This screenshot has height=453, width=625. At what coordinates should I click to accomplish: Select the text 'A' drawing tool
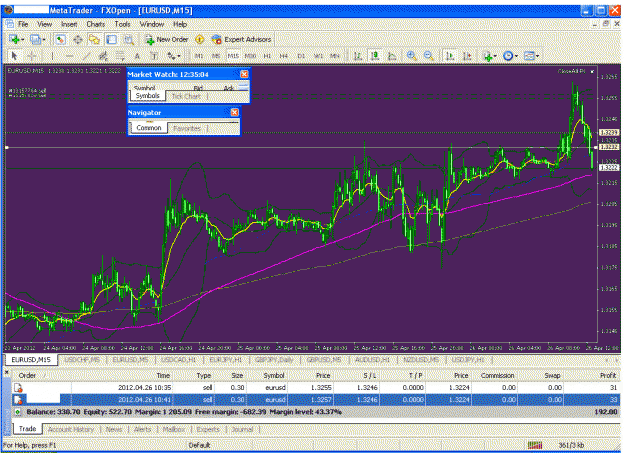[137, 56]
